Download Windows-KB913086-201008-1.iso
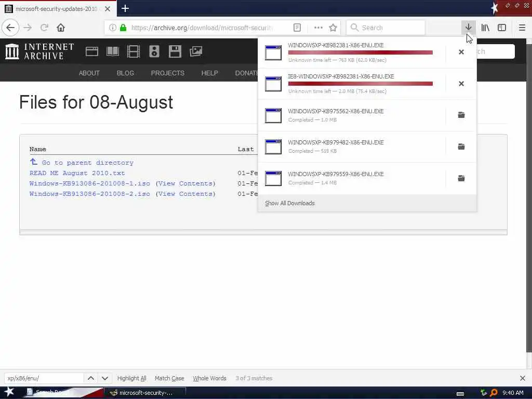The height and width of the screenshot is (399, 532). click(x=89, y=183)
